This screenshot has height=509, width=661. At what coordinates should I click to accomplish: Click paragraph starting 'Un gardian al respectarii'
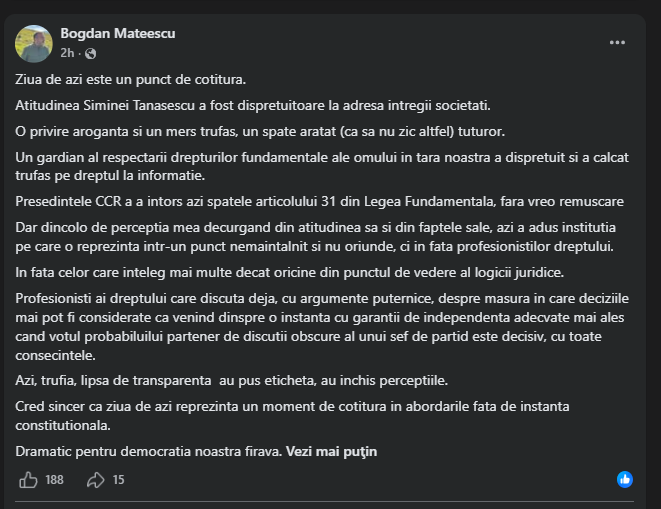(322, 166)
